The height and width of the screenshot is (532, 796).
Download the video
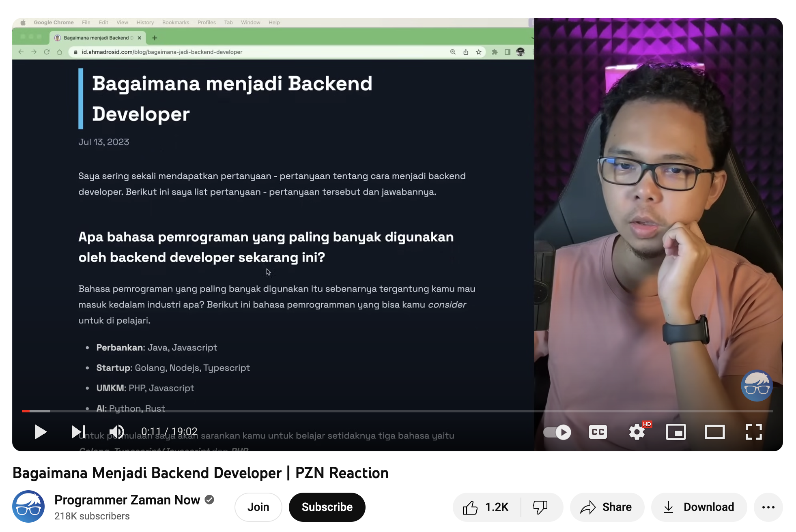point(699,507)
